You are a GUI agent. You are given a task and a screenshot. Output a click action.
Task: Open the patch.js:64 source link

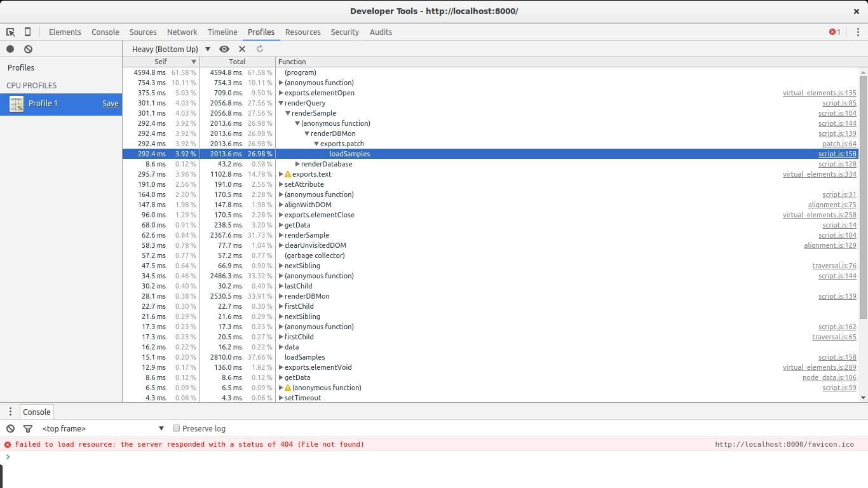[839, 144]
